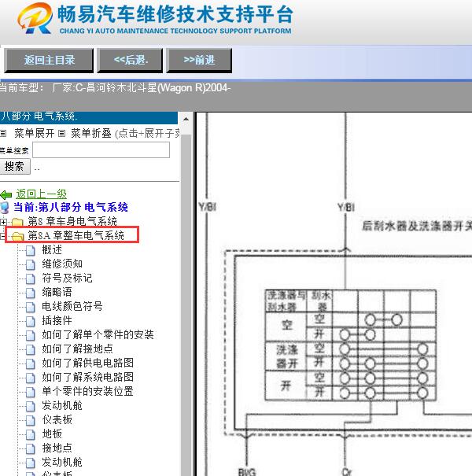Click the page icon beside 电线颜色符号
The image size is (472, 476).
click(31, 307)
